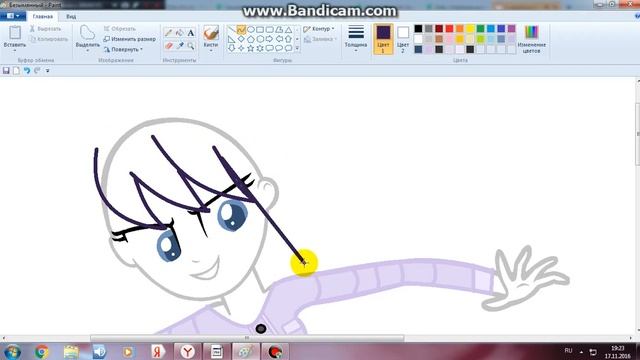Select the Up arrow shape

(x=288, y=39)
